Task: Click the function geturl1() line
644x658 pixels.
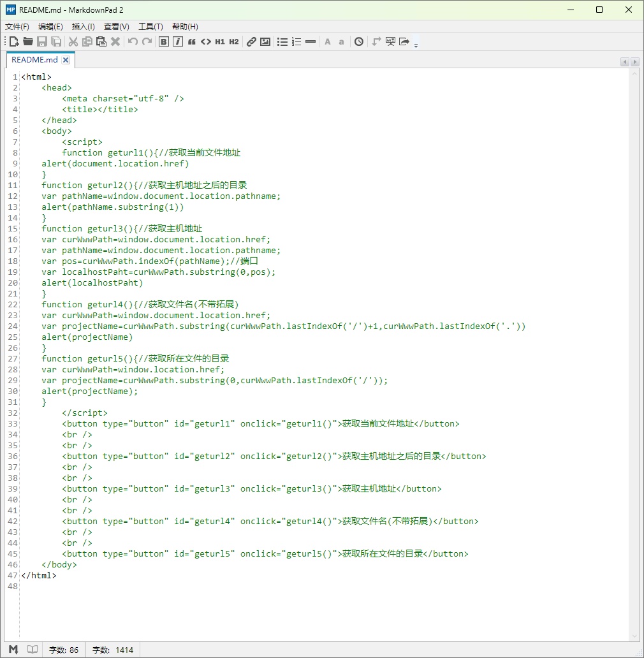Action: 151,153
